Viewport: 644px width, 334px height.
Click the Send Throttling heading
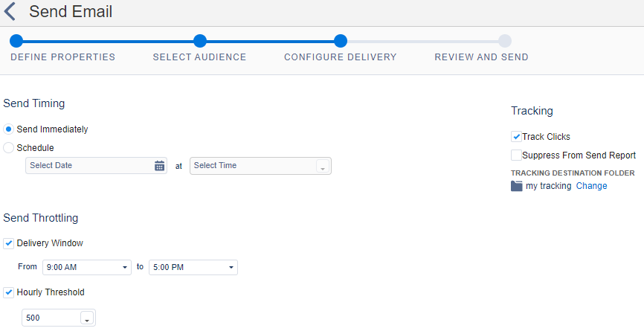pyautogui.click(x=41, y=218)
